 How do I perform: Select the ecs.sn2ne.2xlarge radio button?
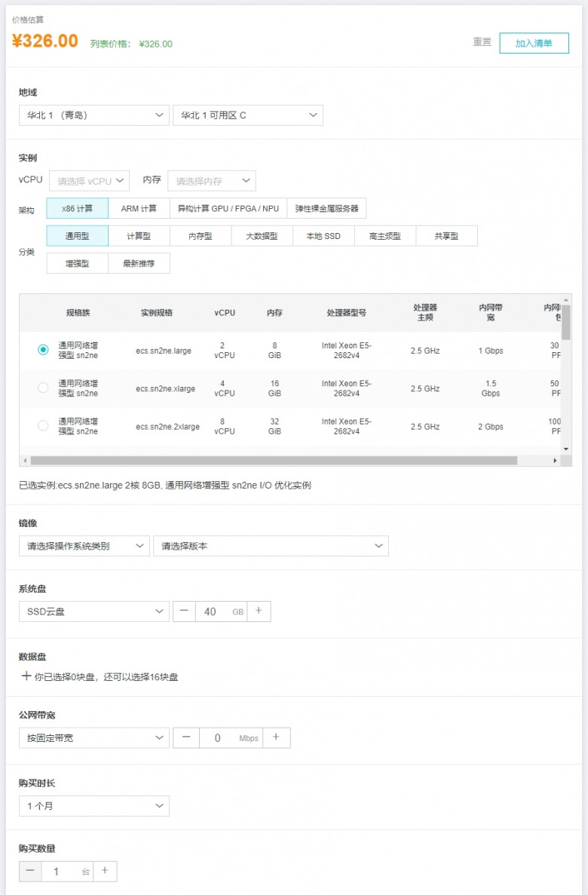tap(43, 426)
